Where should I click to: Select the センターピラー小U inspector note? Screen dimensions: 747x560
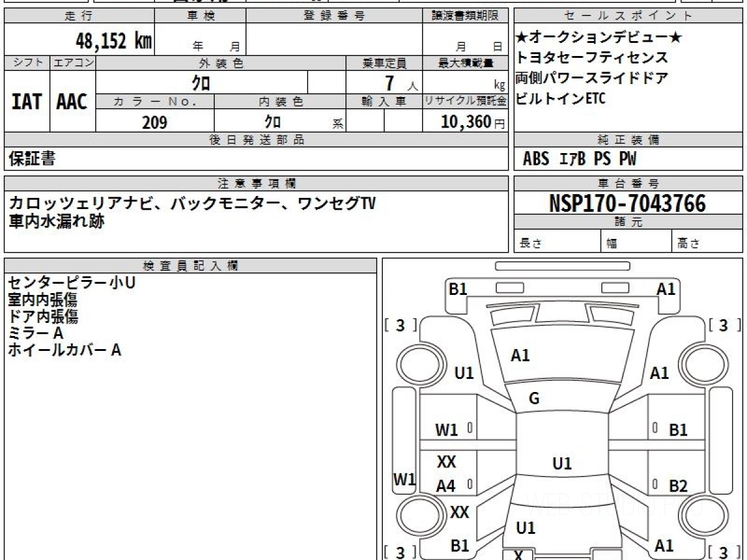(72, 283)
